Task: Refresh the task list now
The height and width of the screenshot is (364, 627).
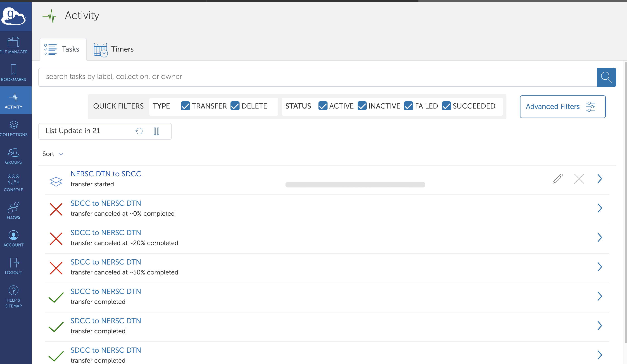Action: (x=139, y=131)
